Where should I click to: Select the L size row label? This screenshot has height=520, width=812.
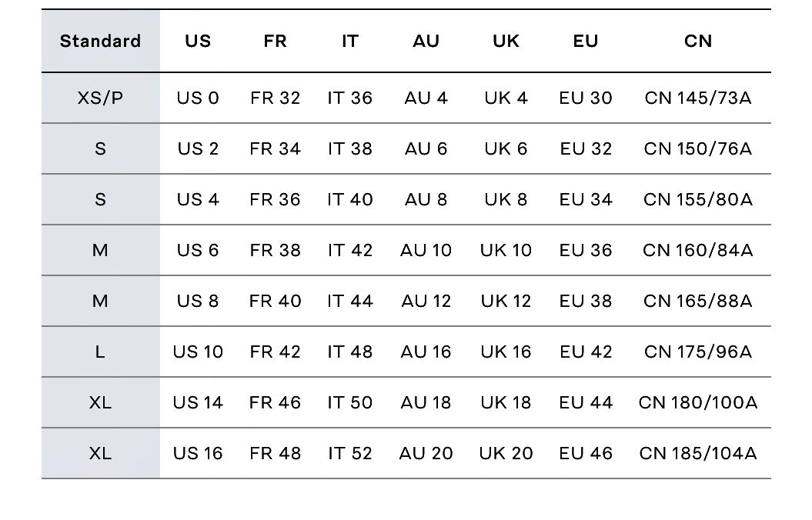100,352
